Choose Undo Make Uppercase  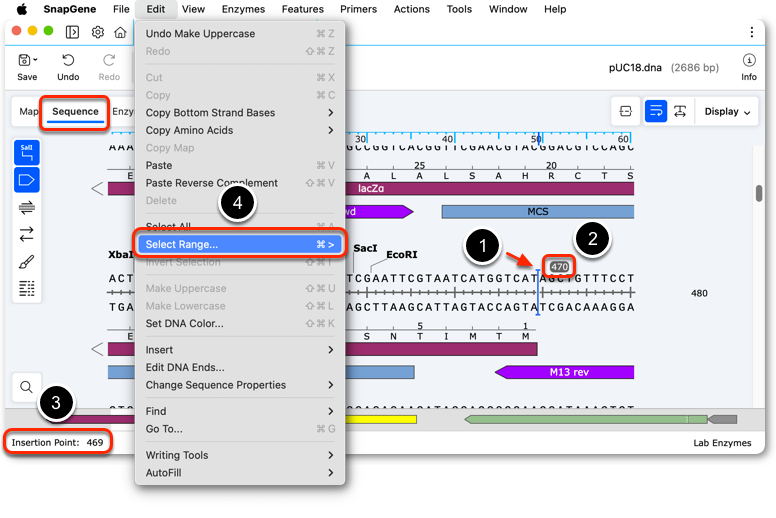tap(240, 34)
